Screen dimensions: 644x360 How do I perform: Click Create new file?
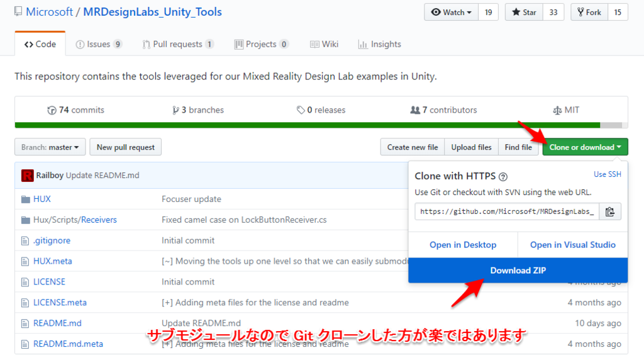coord(413,147)
